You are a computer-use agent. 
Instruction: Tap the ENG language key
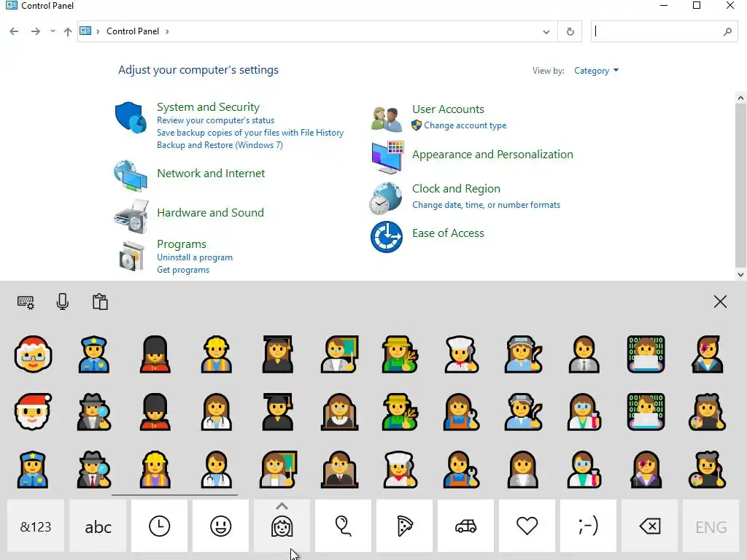coord(711,526)
